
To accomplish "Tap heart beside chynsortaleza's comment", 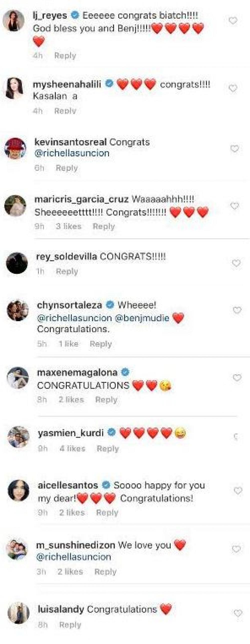I will tap(237, 310).
